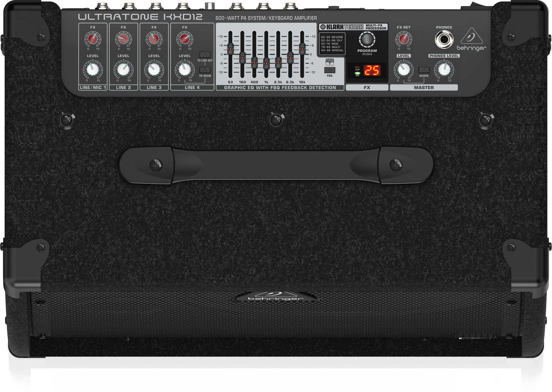Push the PROGRAM encoder knob
This screenshot has width=552, height=392.
click(367, 39)
